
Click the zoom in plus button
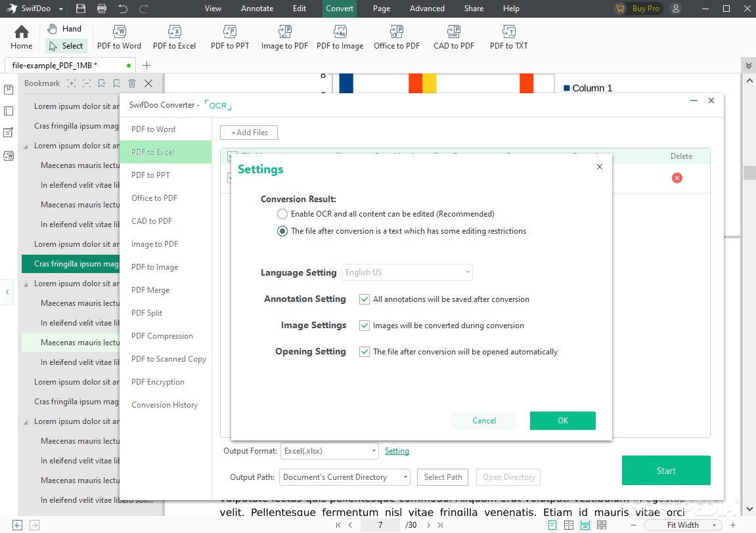[x=733, y=525]
